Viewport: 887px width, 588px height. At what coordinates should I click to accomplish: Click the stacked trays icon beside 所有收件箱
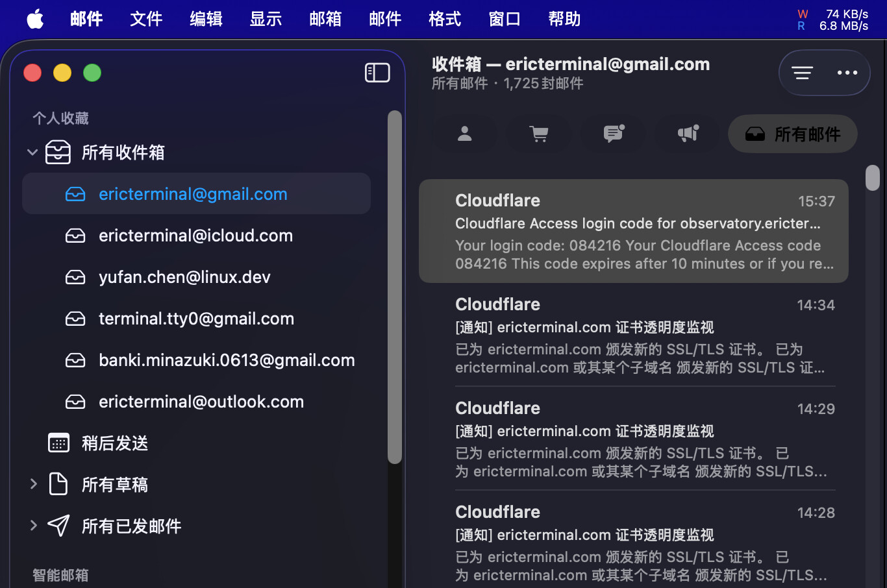pyautogui.click(x=58, y=153)
